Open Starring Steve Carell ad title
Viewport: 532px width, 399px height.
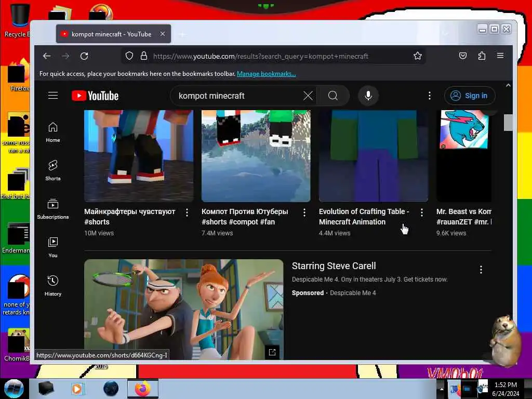[x=334, y=266]
